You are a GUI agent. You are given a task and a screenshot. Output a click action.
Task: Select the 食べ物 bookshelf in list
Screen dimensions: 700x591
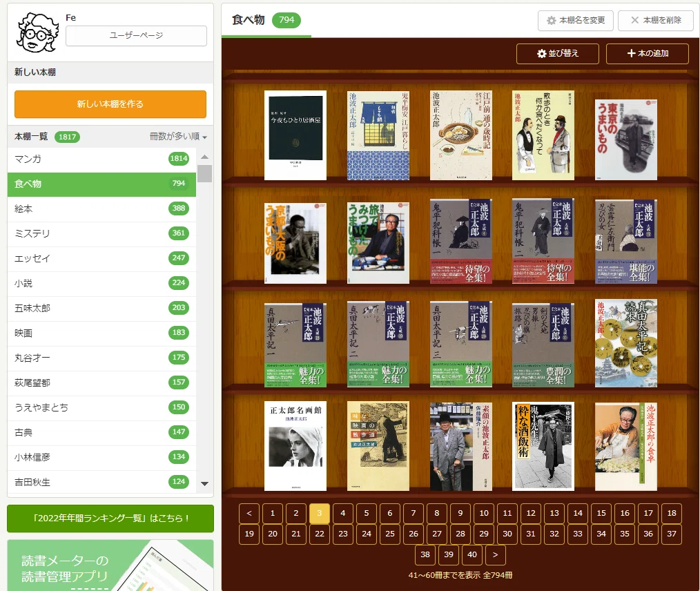pyautogui.click(x=101, y=184)
